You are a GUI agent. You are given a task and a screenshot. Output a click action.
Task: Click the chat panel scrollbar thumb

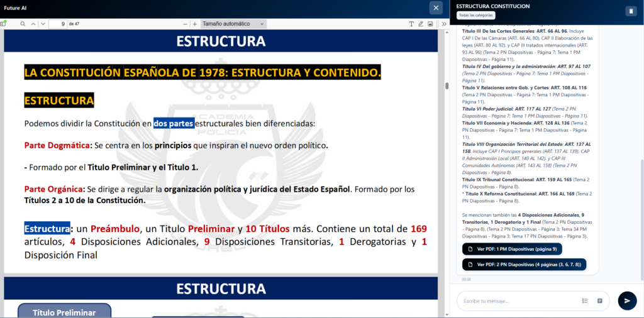click(x=641, y=220)
